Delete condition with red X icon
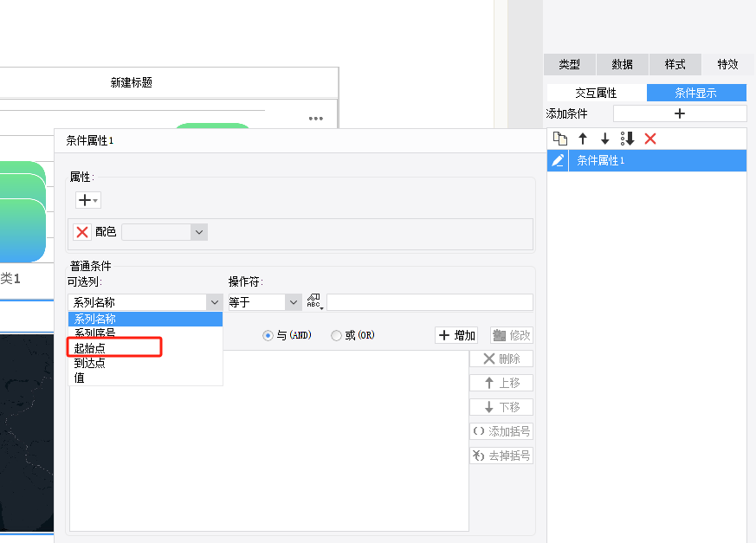This screenshot has height=543, width=756. [x=650, y=139]
